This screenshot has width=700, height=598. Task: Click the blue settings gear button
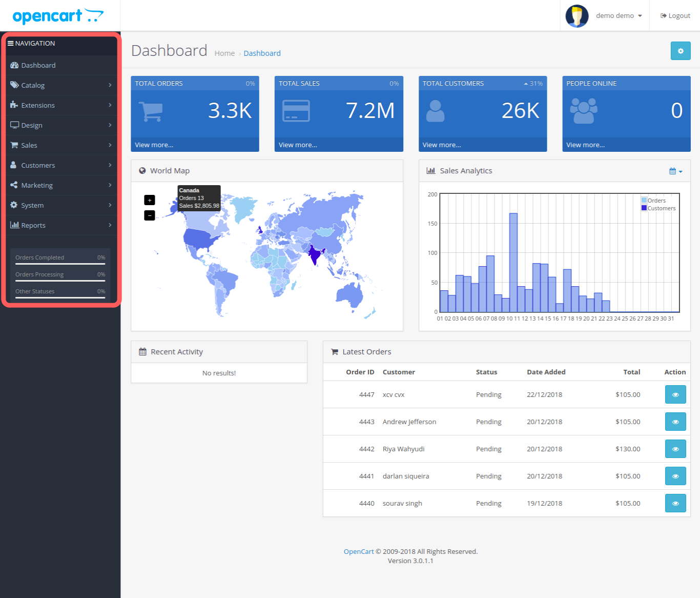click(x=681, y=51)
